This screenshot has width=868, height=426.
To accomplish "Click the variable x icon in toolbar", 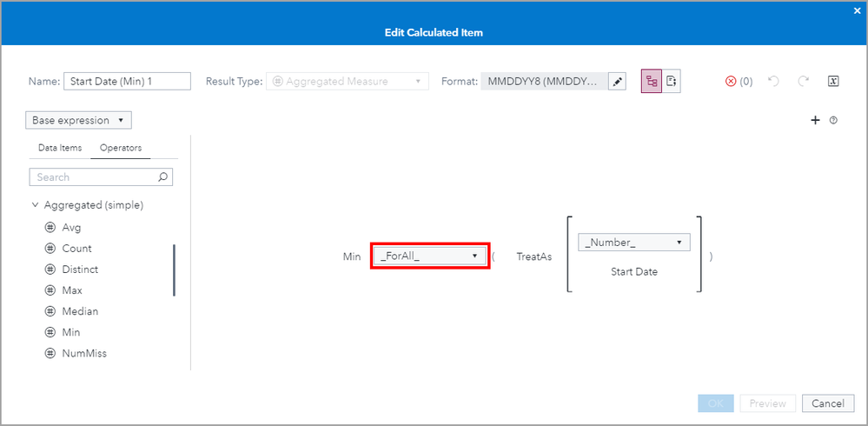I will (832, 81).
